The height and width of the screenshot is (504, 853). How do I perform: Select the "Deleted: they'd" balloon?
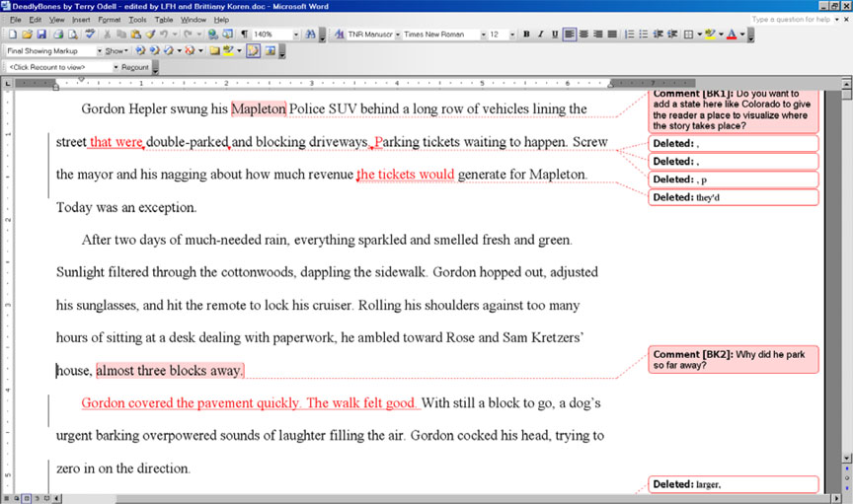click(734, 197)
